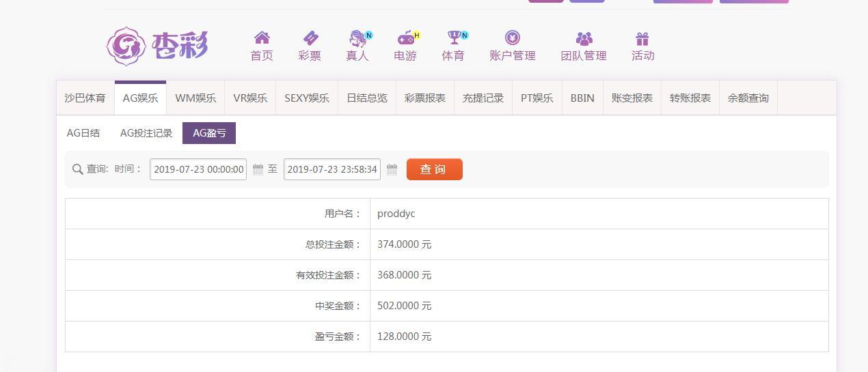
Task: Click the orange 查询 button
Action: tap(435, 169)
